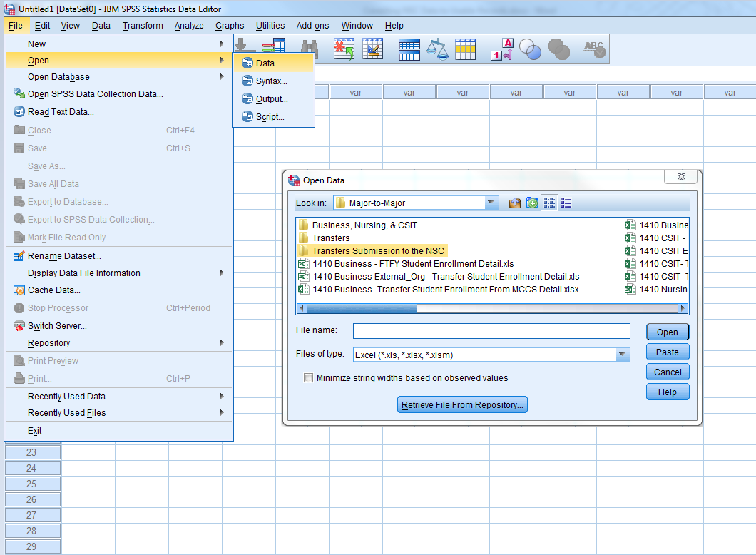Select Data in the Open submenu
This screenshot has height=555, width=756.
274,63
